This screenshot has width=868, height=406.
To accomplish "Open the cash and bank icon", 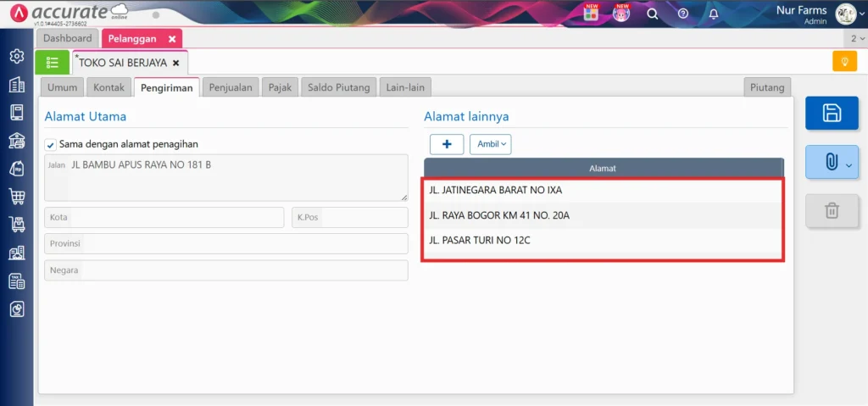I will pyautogui.click(x=17, y=141).
